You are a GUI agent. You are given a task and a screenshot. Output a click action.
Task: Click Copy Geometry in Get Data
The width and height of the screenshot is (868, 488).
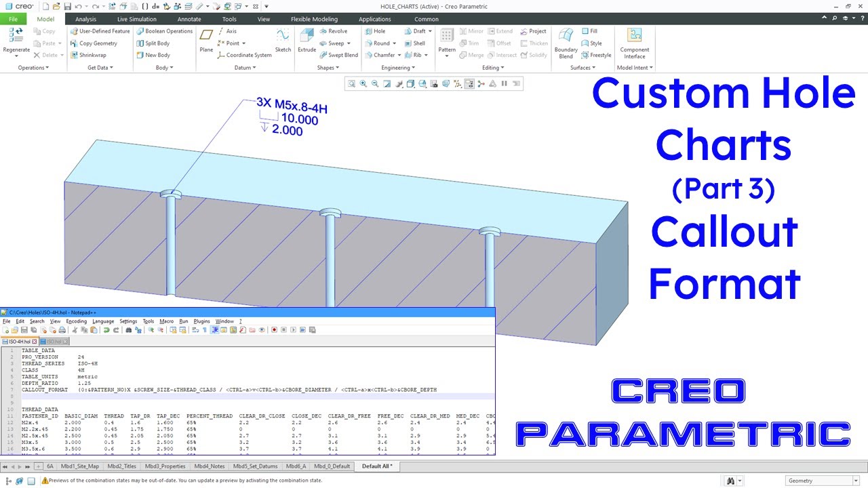(93, 43)
